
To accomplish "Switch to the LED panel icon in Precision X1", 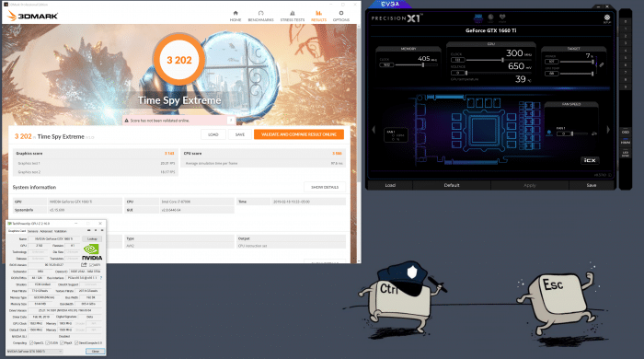I will (x=490, y=17).
